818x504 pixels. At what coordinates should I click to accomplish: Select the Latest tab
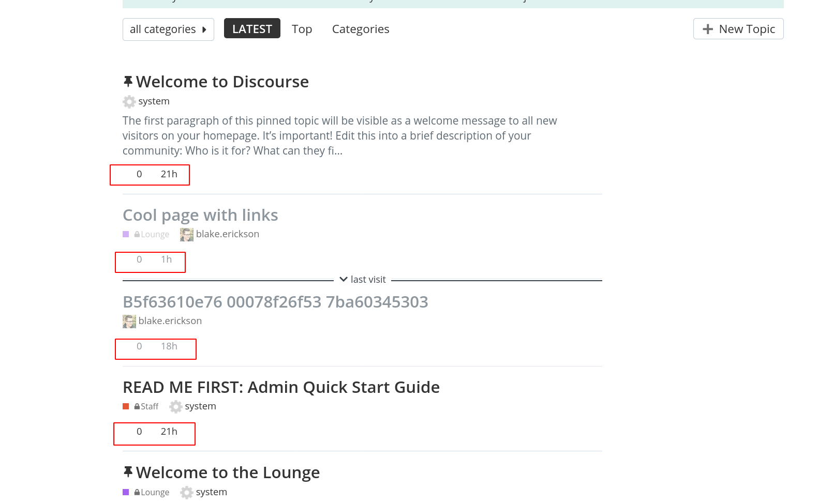[x=252, y=29]
